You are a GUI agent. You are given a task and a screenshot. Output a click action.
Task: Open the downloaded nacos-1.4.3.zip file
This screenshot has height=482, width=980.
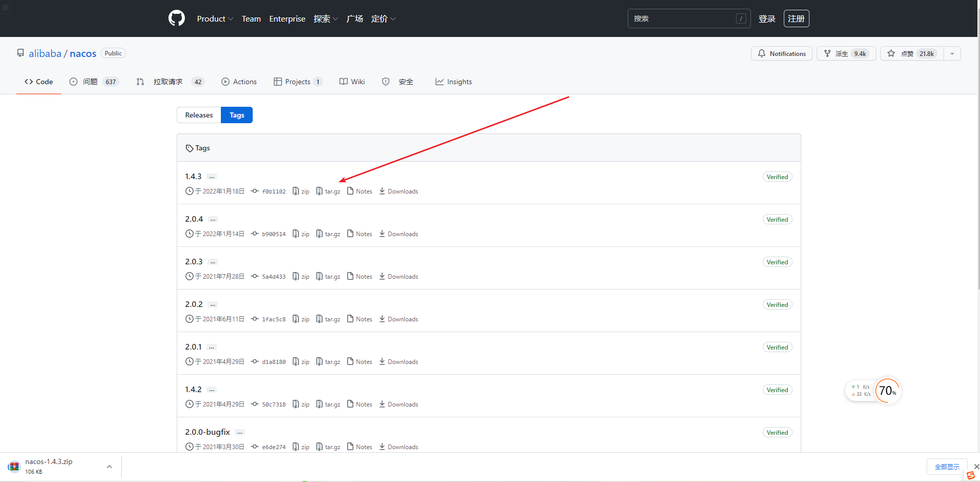[49, 466]
